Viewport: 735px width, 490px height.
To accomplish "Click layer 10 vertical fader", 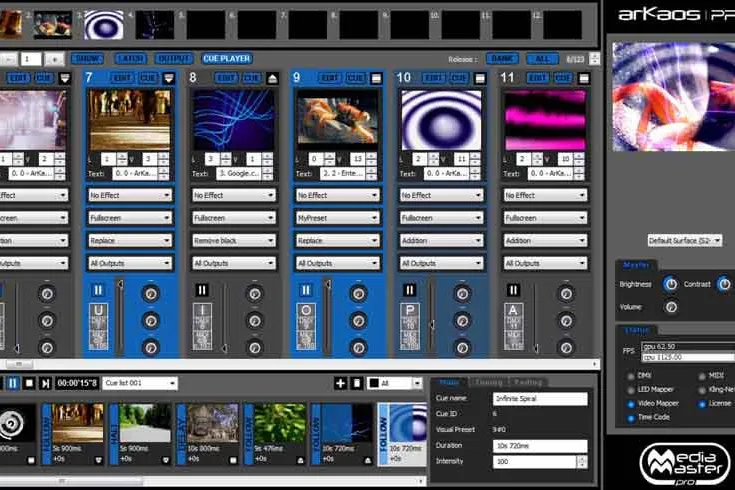I will coord(432,317).
